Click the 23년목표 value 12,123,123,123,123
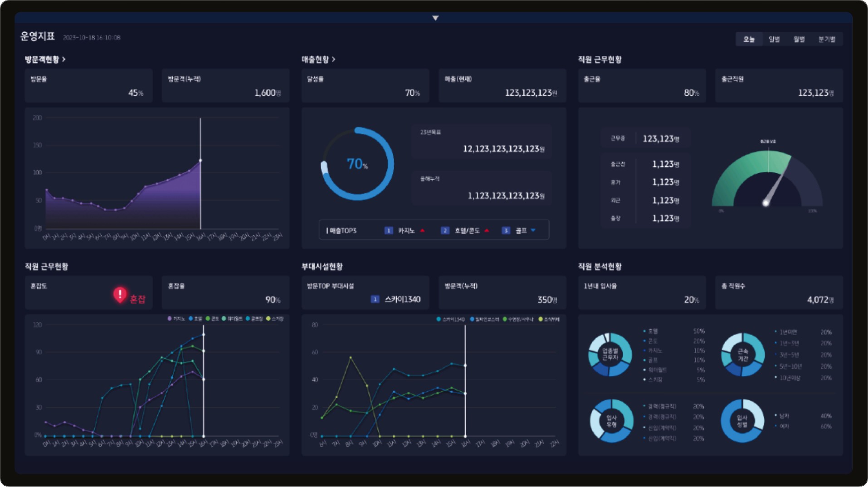This screenshot has height=487, width=868. coord(504,149)
